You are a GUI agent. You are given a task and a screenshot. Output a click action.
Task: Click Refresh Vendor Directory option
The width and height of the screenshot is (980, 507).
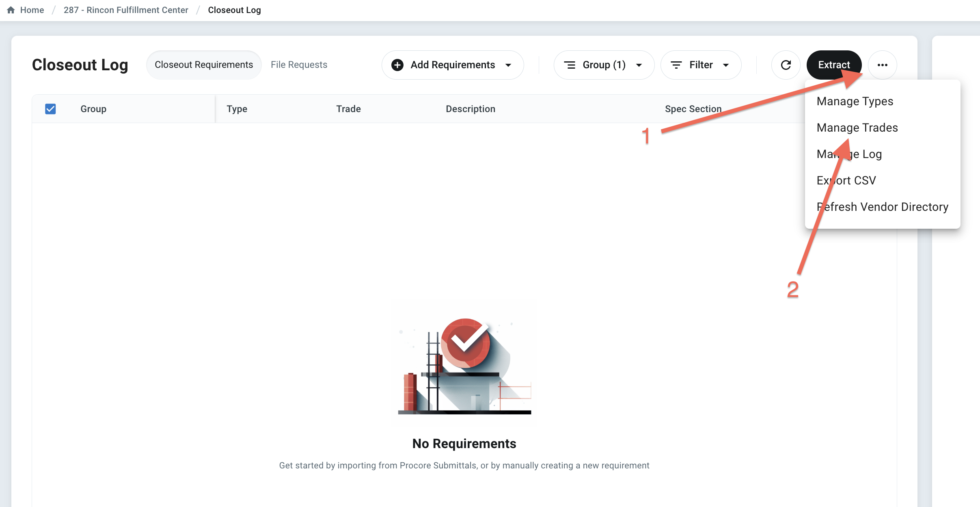coord(882,207)
